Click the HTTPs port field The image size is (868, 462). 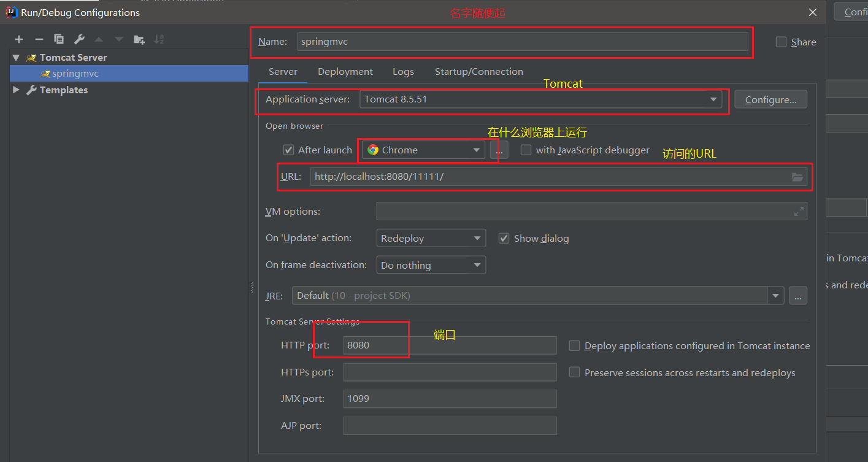click(450, 372)
